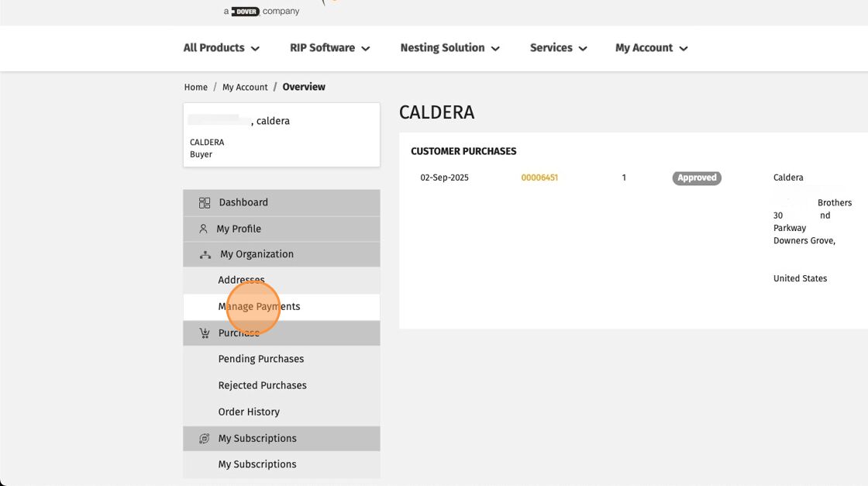This screenshot has height=486, width=868.
Task: Click the CUSTOMER PURCHASES heading
Action: (463, 151)
